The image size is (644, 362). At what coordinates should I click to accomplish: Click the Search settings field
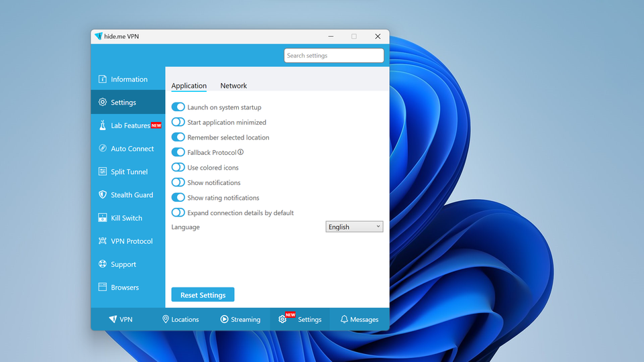point(334,56)
